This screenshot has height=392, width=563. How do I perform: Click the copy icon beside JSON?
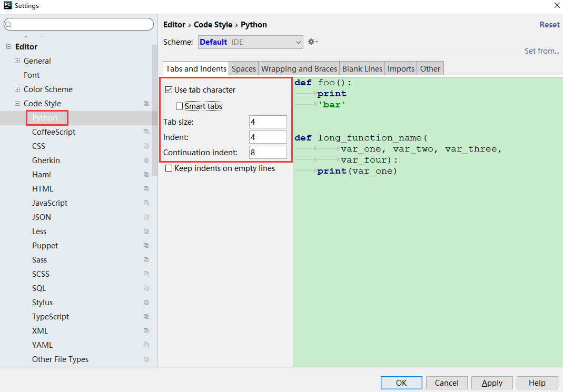(x=146, y=217)
